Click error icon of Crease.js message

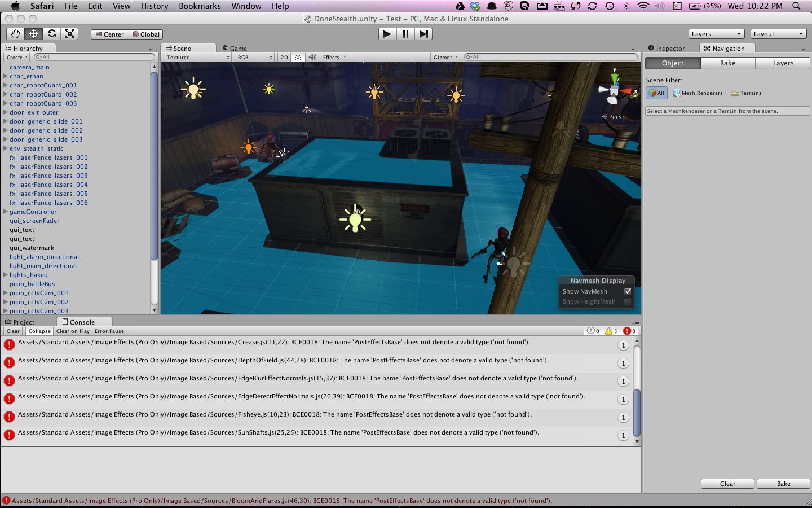(9, 344)
